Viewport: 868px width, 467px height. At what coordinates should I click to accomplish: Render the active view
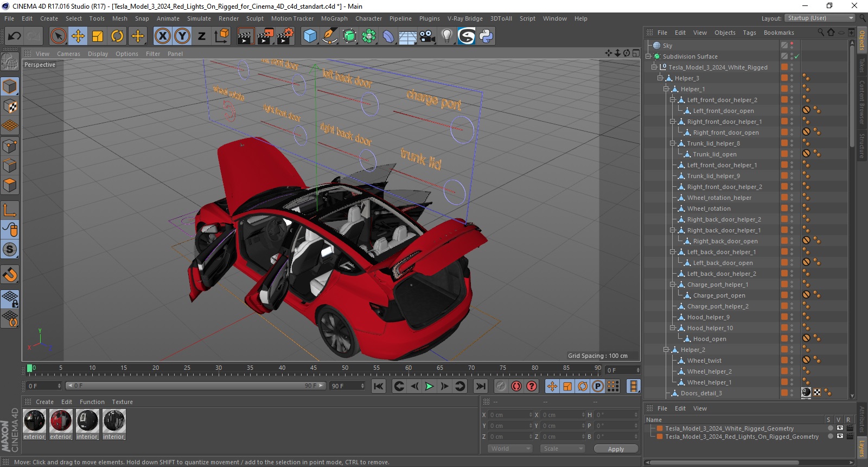[x=246, y=36]
